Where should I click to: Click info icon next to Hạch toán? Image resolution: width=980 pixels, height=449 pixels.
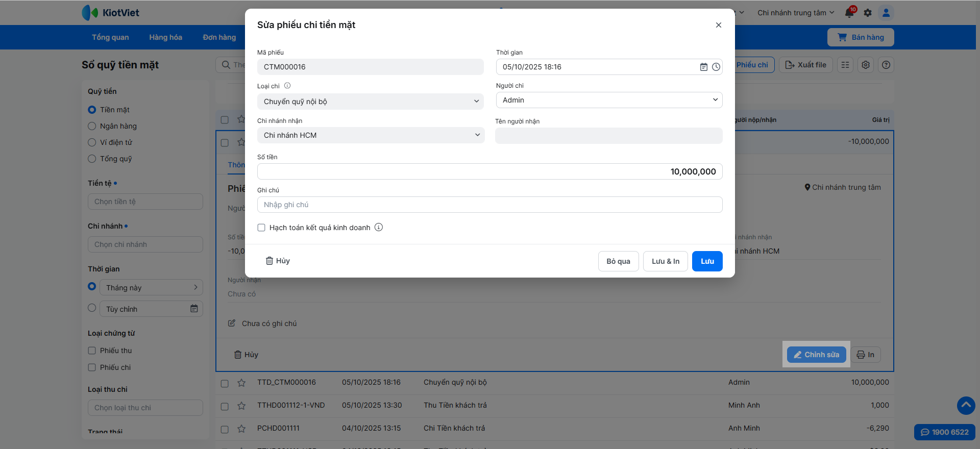click(x=379, y=228)
